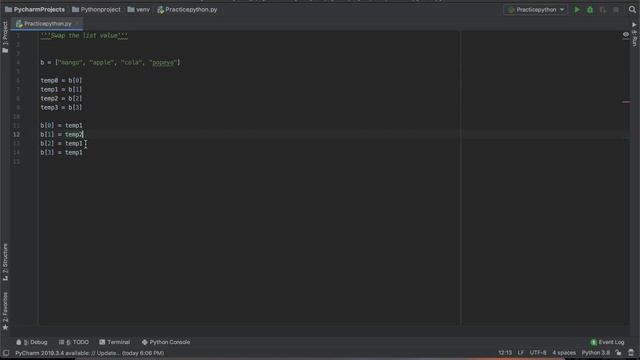Viewport: 640px width, 360px height.
Task: Click the temp3 = b[3] line
Action: (61, 107)
